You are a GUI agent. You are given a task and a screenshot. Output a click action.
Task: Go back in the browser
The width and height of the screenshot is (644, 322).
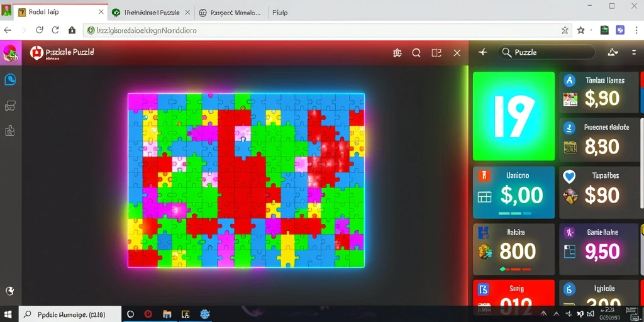tap(8, 30)
